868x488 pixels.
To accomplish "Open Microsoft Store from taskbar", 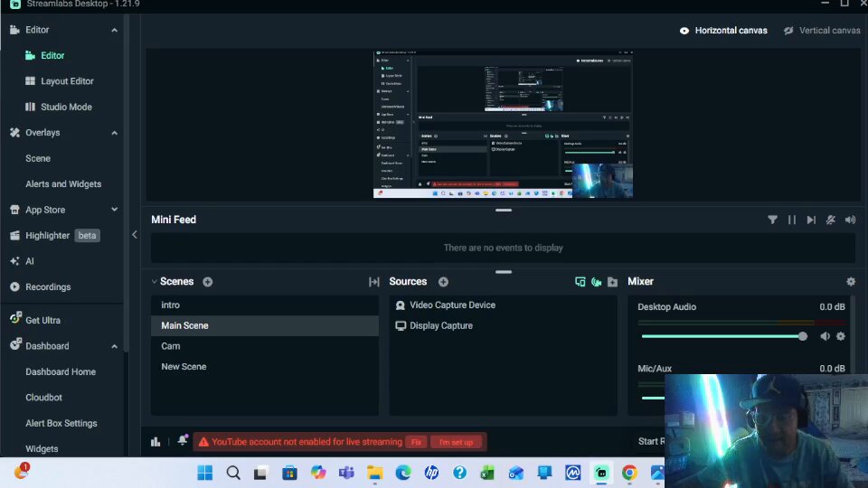I will pos(289,473).
